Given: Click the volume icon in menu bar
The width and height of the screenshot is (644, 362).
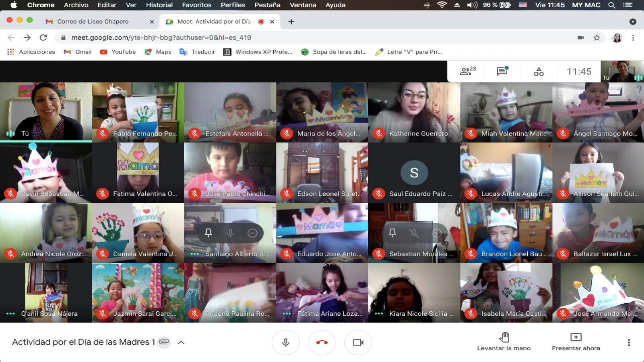Looking at the screenshot, I should click(472, 5).
